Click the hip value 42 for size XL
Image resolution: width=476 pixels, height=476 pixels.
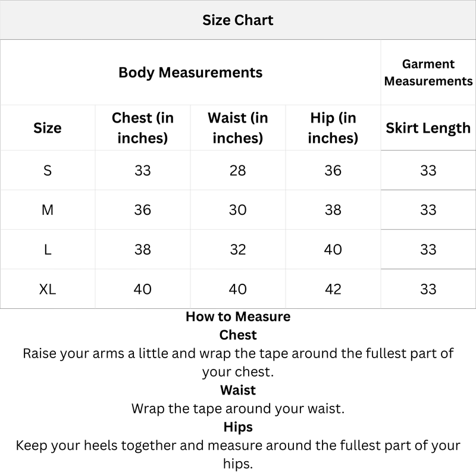click(x=333, y=289)
